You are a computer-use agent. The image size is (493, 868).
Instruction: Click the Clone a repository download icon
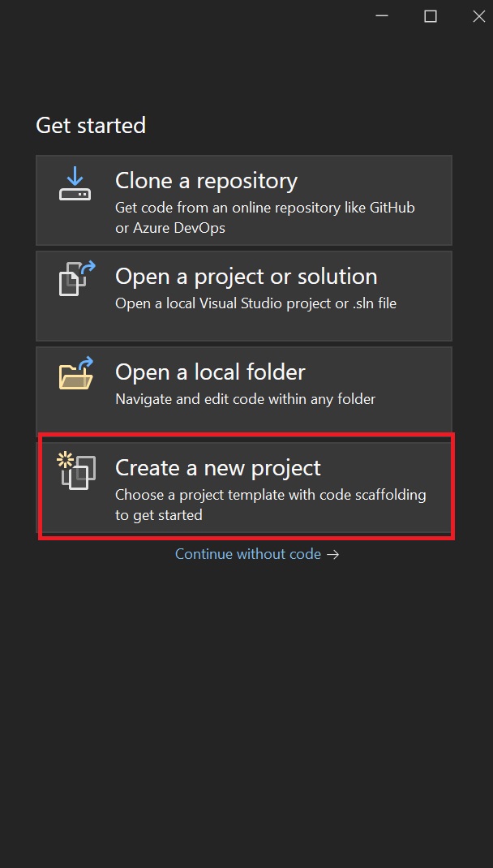coord(75,185)
